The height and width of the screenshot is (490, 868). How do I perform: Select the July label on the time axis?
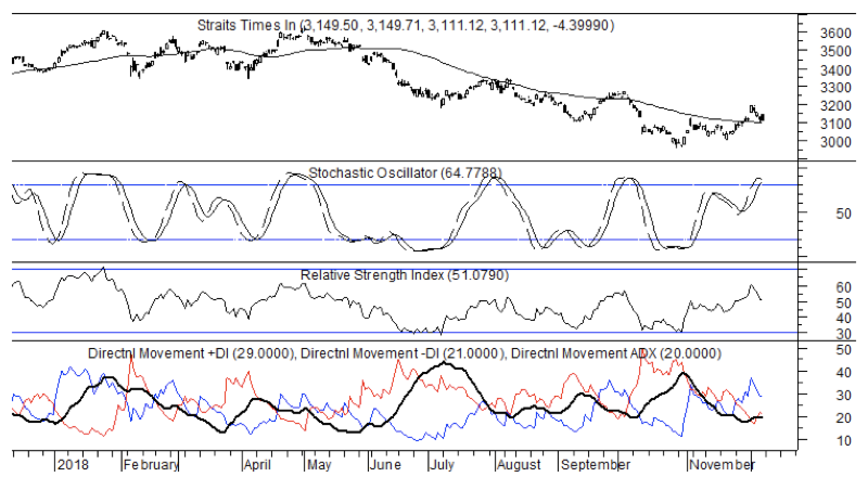coord(442,465)
